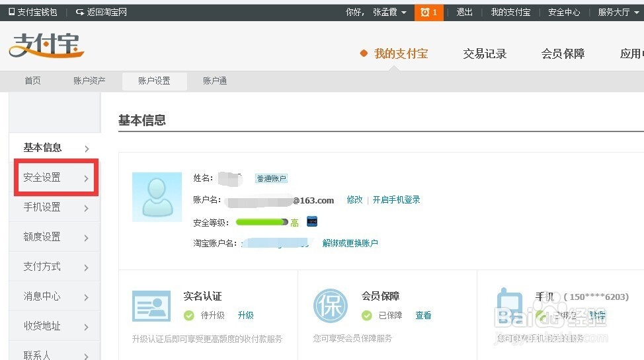644x360 pixels.
Task: Click the 解绑或更换账户 link
Action: tap(350, 243)
